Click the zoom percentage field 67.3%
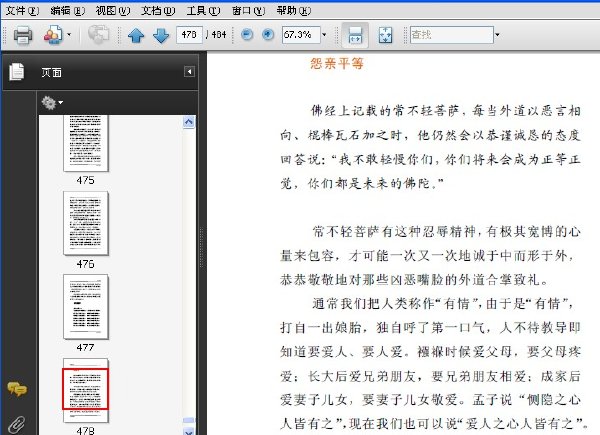600x435 pixels. (301, 35)
